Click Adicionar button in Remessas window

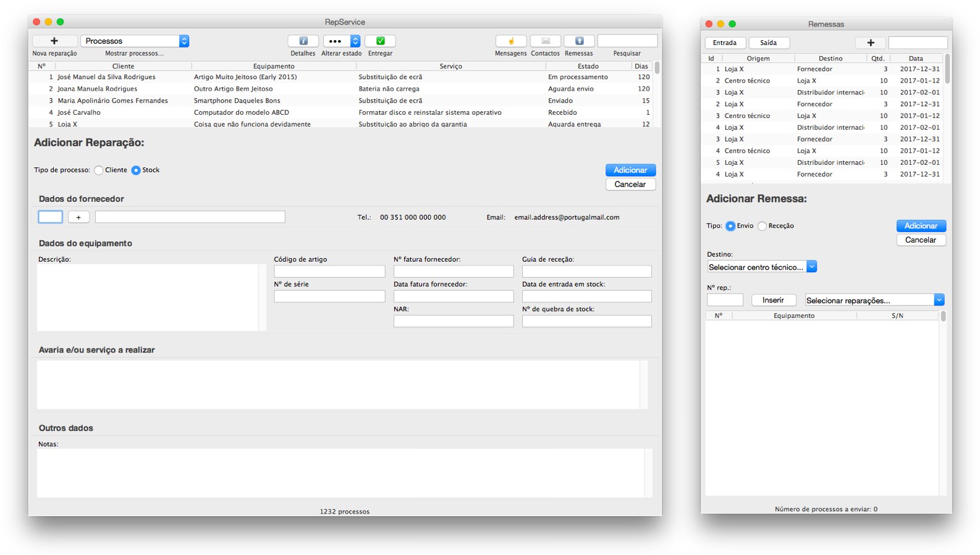pyautogui.click(x=921, y=226)
